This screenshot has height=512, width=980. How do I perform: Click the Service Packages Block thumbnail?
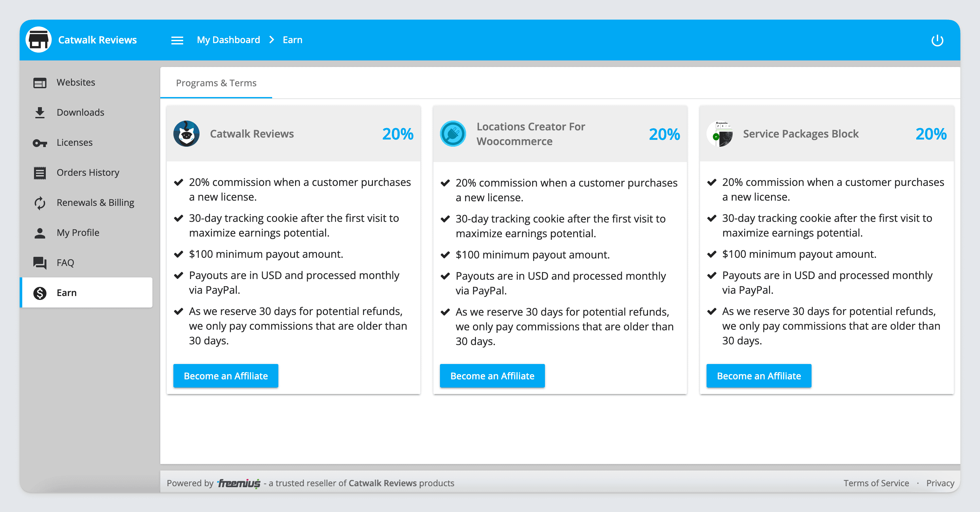(720, 134)
